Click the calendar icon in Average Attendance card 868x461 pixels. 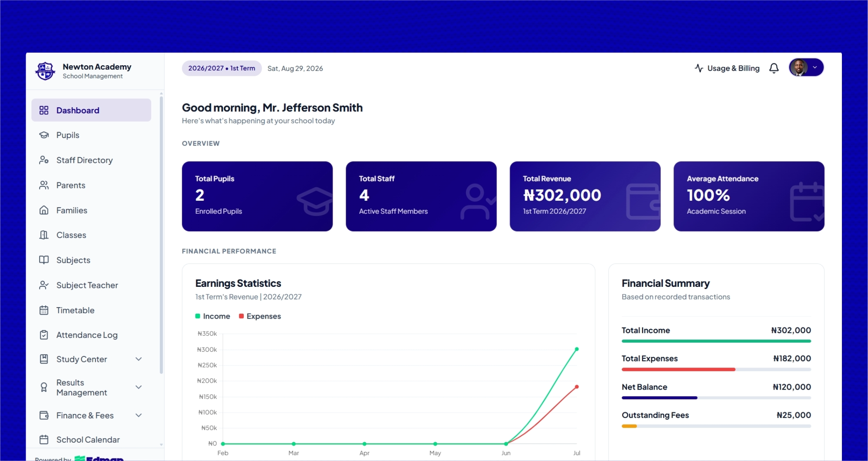[x=807, y=202]
